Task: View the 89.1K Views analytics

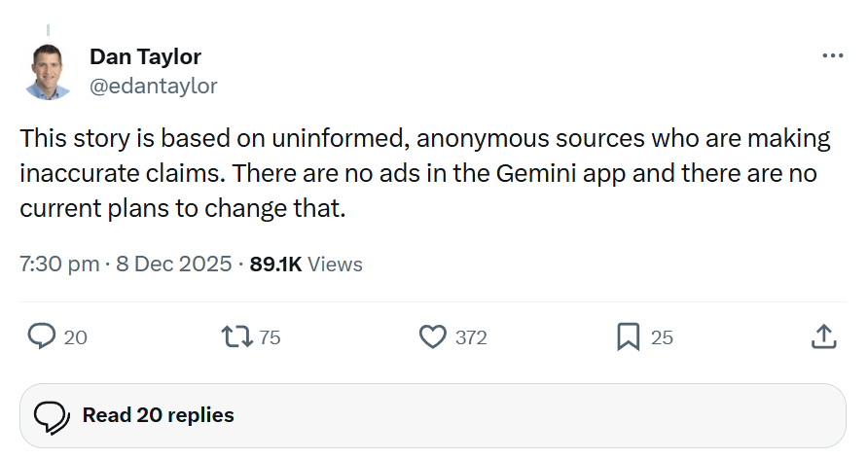Action: pos(306,264)
